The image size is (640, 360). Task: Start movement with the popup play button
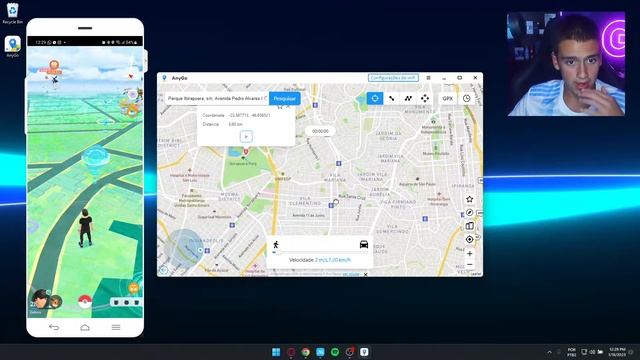click(x=246, y=136)
